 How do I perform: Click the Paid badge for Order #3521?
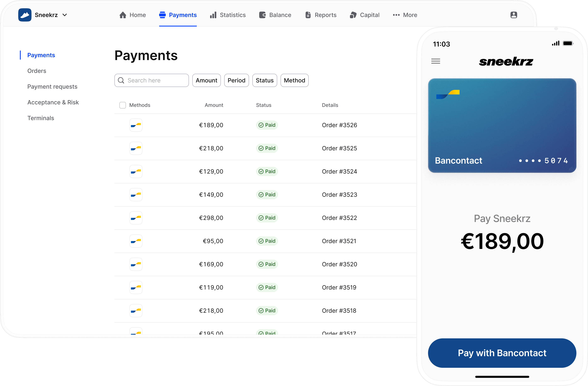click(267, 241)
